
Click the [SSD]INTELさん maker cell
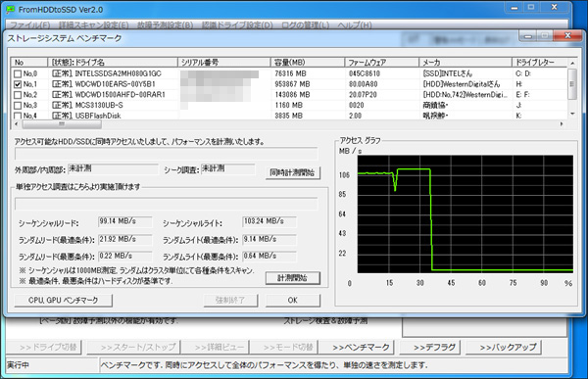click(x=448, y=73)
